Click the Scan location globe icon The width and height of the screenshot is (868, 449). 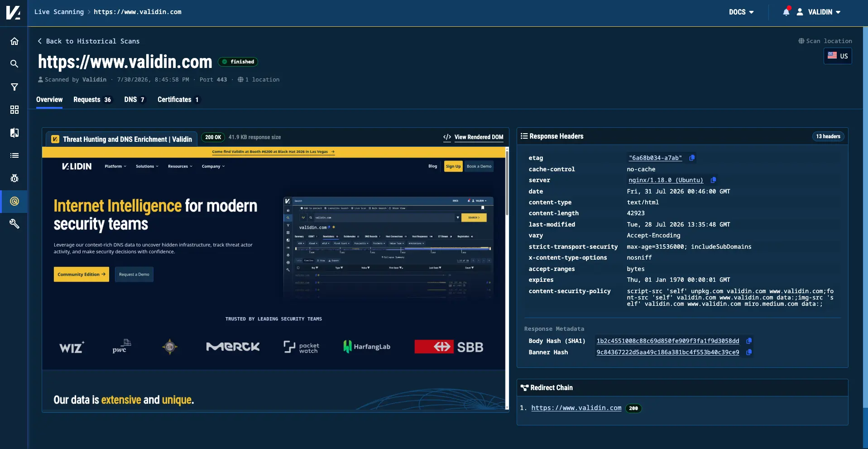pyautogui.click(x=801, y=41)
